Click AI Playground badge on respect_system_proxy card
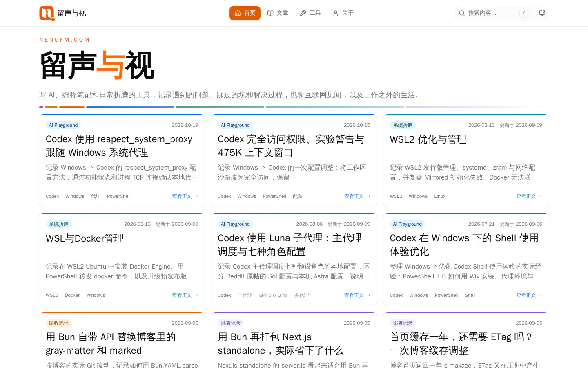 [x=63, y=125]
